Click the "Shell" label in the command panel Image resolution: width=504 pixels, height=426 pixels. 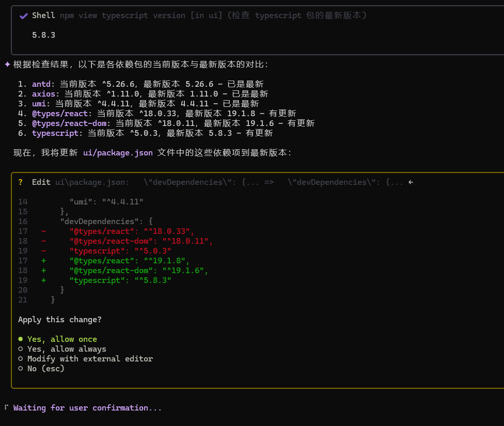click(44, 15)
